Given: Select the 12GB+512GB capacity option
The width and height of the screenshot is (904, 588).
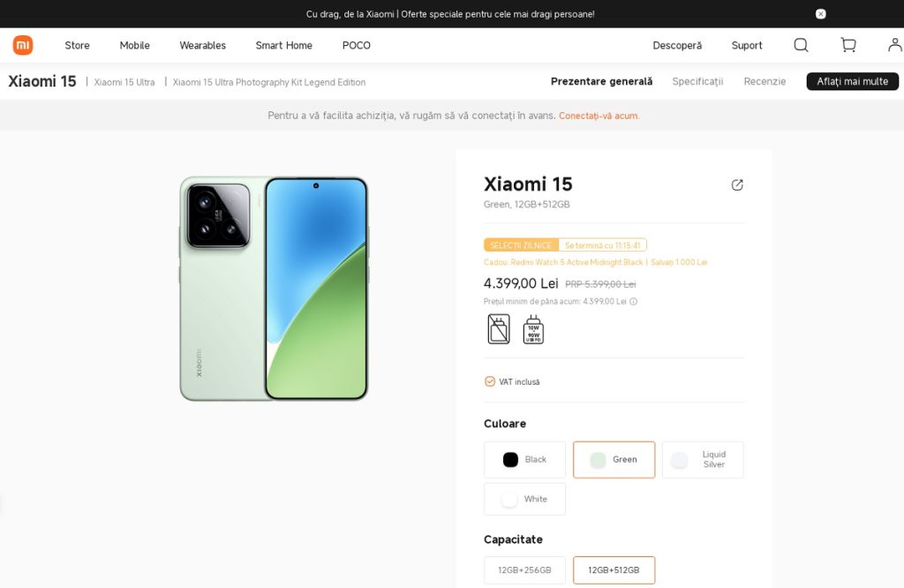Looking at the screenshot, I should click(x=614, y=570).
